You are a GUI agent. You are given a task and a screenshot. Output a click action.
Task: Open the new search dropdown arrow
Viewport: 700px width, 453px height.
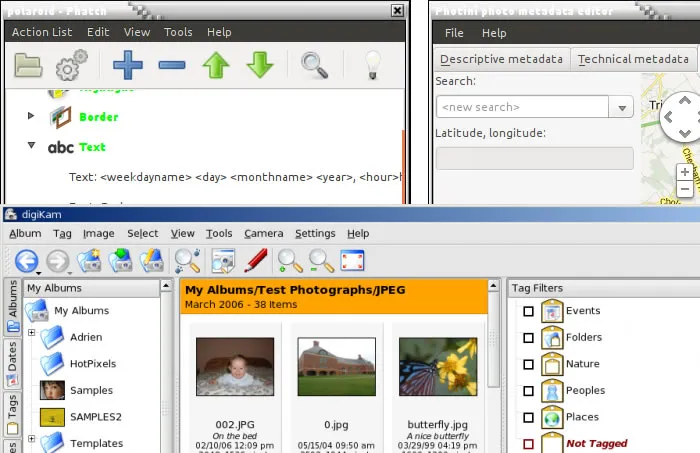coord(622,107)
